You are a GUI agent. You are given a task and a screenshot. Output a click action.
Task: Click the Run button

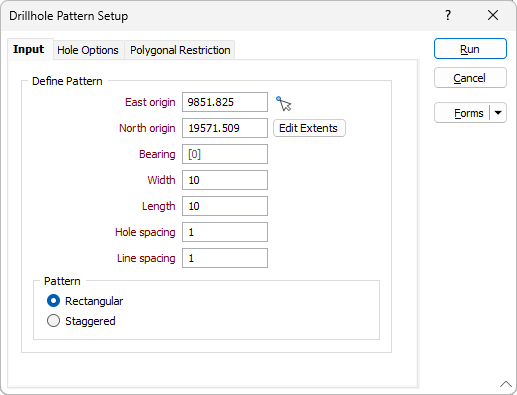tap(470, 49)
